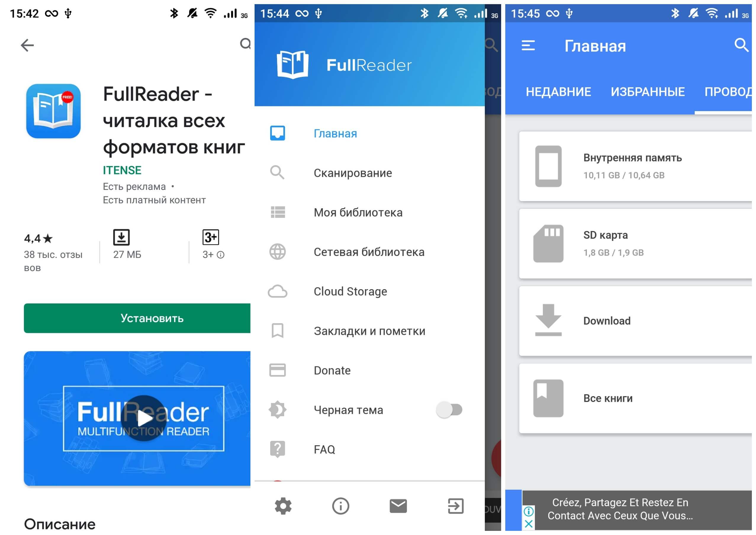The image size is (756, 535).
Task: Tap the Есть платный контент label
Action: (154, 200)
